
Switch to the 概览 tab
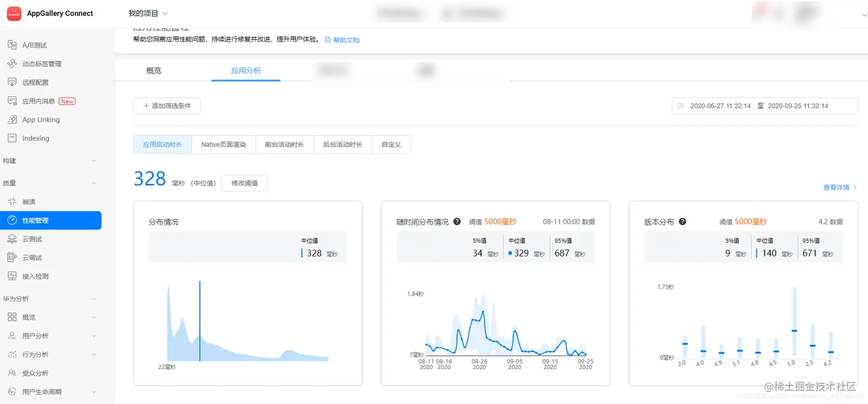(153, 71)
